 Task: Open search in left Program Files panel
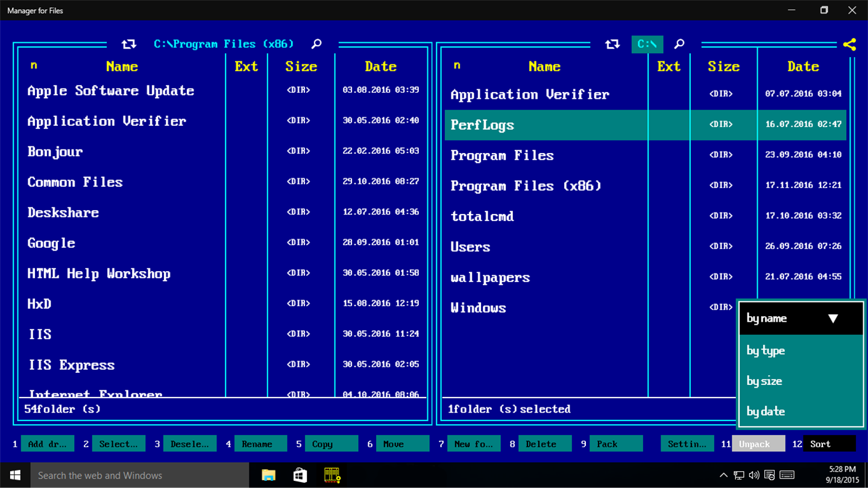[316, 44]
